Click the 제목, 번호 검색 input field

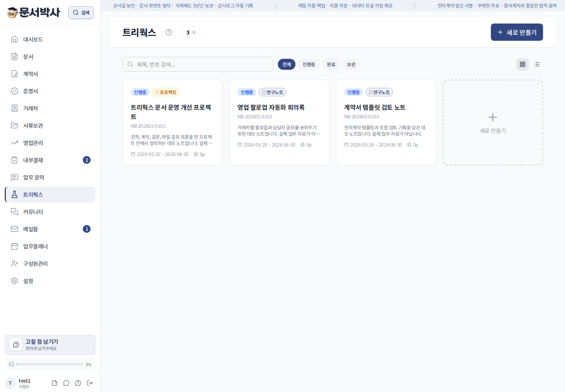click(198, 64)
